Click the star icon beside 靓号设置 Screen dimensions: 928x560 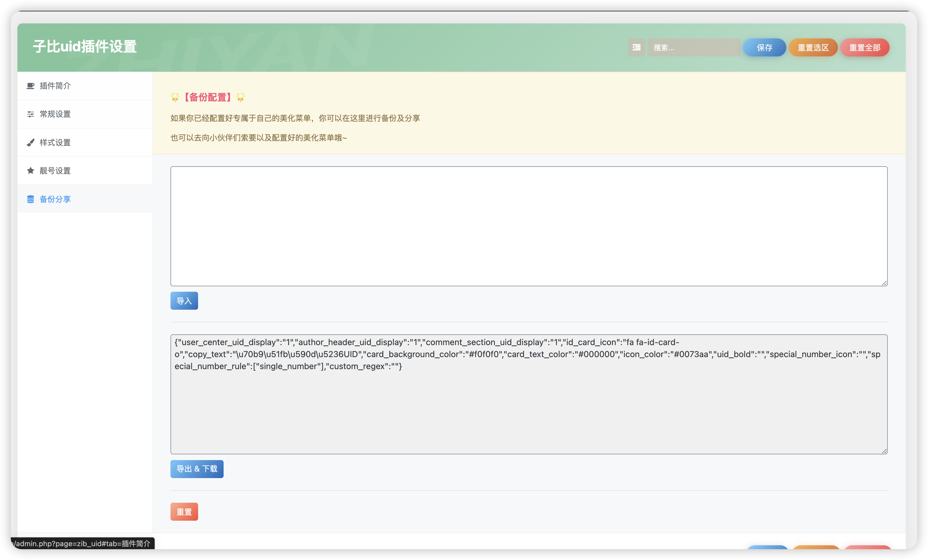pos(31,170)
